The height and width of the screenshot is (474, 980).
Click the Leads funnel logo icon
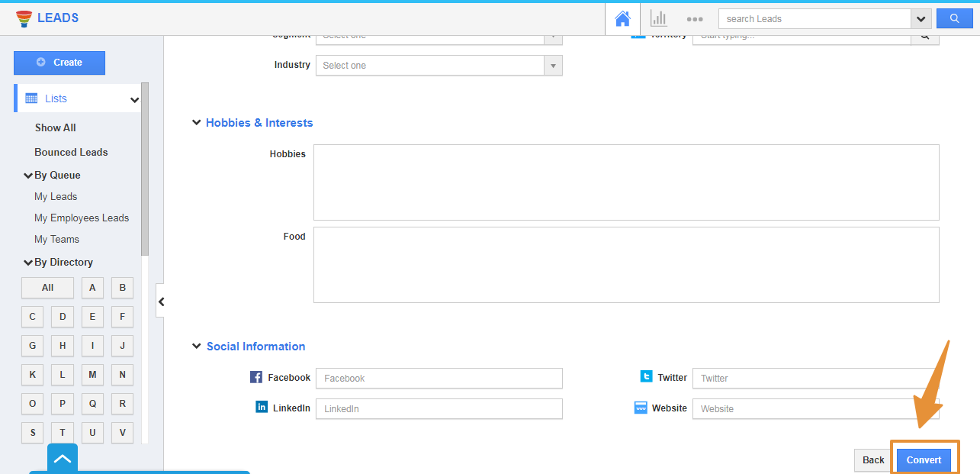click(x=24, y=18)
